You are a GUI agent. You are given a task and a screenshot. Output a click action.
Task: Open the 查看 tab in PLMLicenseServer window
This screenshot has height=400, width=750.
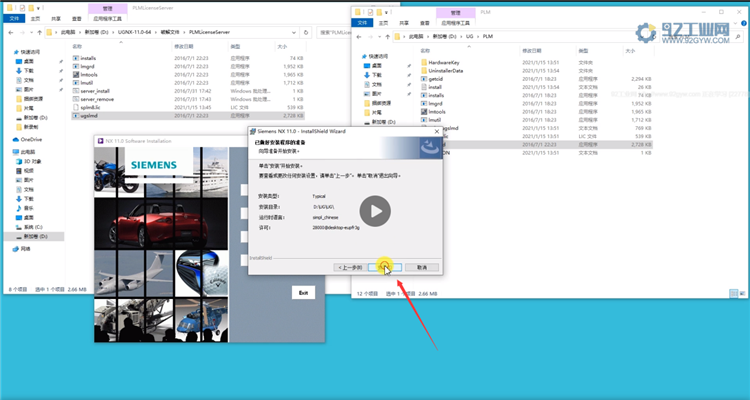[x=77, y=19]
